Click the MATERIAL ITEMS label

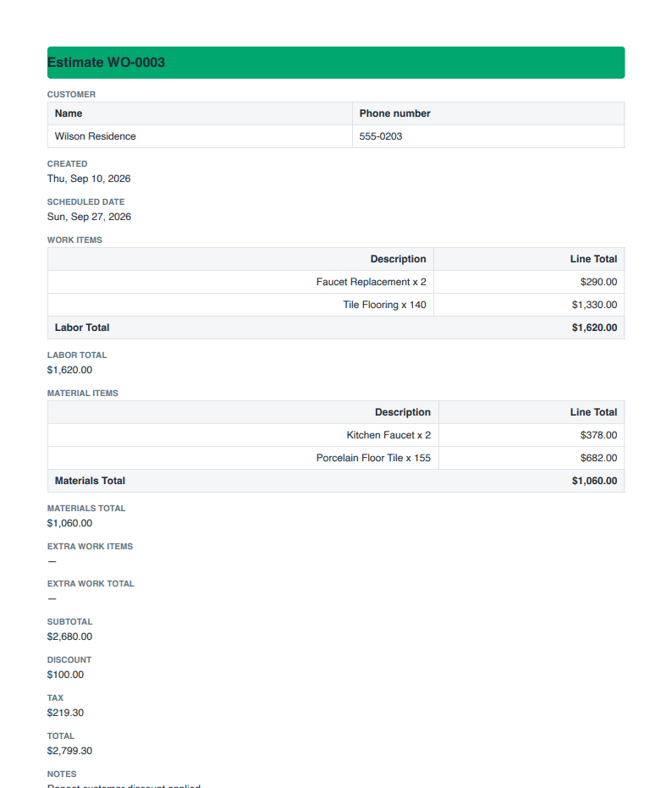pos(82,394)
